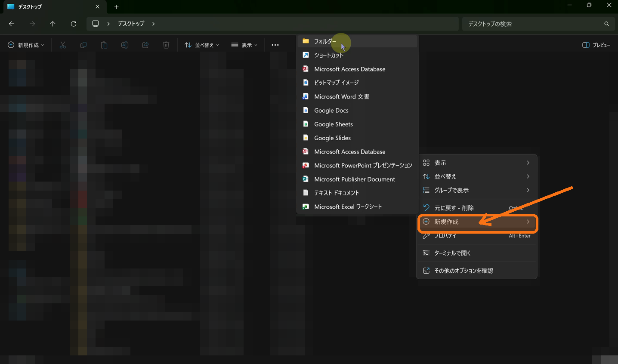The width and height of the screenshot is (618, 364).
Task: Click the Share icon in toolbar
Action: [x=145, y=45]
